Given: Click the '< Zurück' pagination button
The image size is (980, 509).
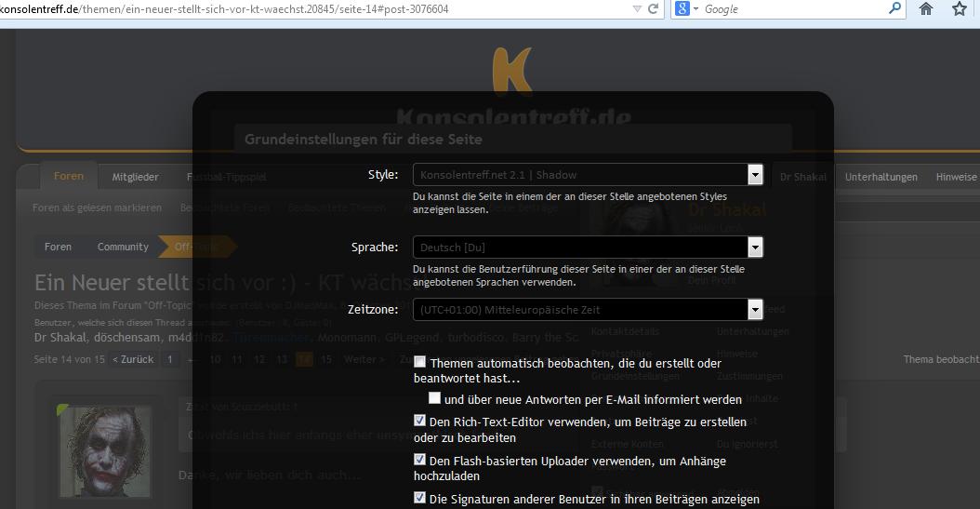Looking at the screenshot, I should (133, 359).
